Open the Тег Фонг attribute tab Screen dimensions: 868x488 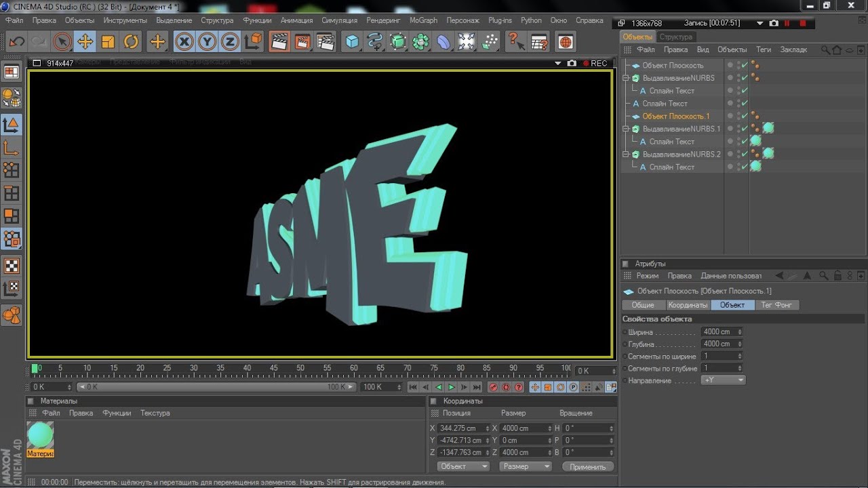pyautogui.click(x=776, y=305)
